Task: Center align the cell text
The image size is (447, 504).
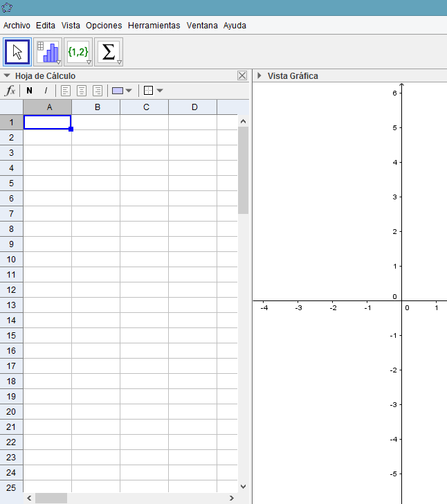Action: (x=82, y=91)
